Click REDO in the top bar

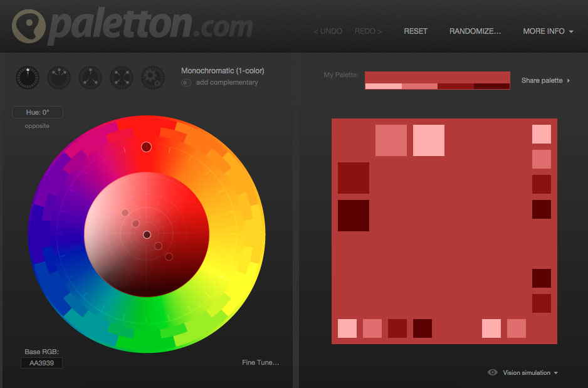[368, 31]
